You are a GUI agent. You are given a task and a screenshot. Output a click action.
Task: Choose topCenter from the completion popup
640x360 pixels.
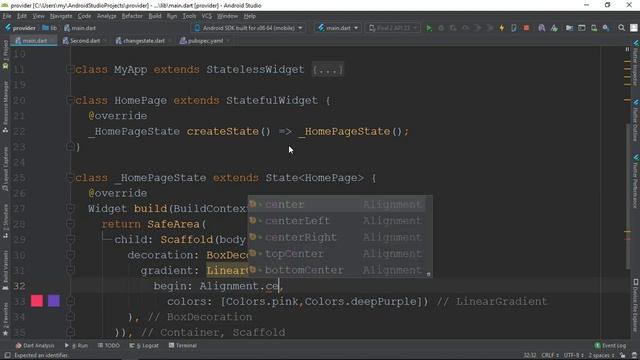coord(336,253)
